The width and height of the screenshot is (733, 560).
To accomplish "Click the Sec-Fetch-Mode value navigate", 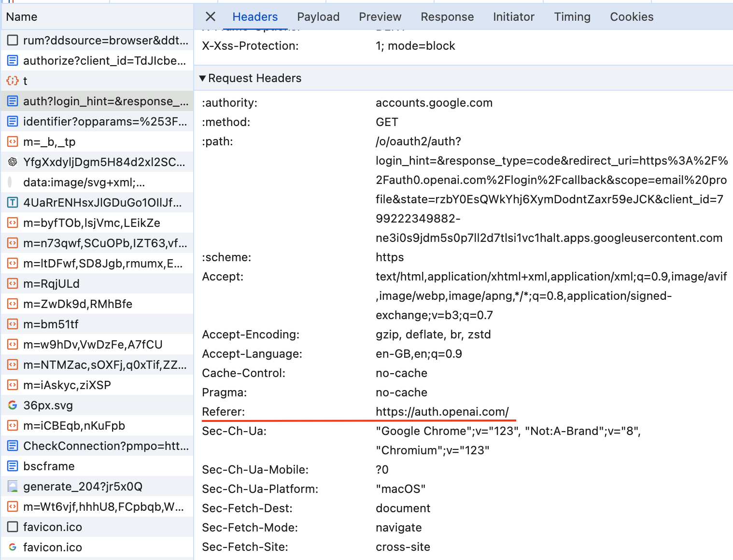I will click(x=399, y=528).
